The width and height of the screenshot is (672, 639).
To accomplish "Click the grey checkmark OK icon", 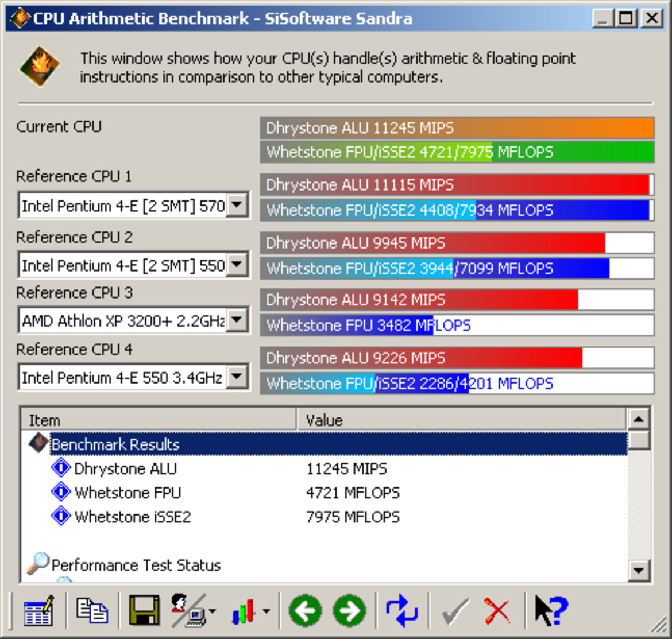I will [x=455, y=611].
